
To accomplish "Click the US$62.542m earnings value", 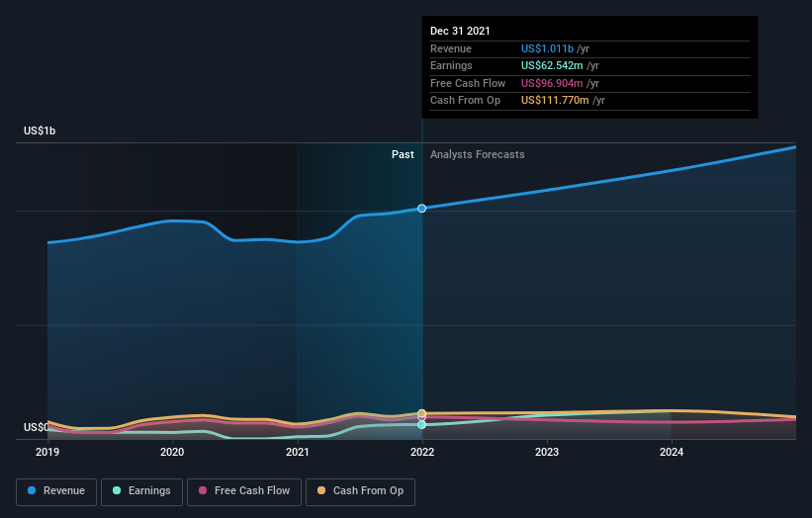I will [x=552, y=65].
